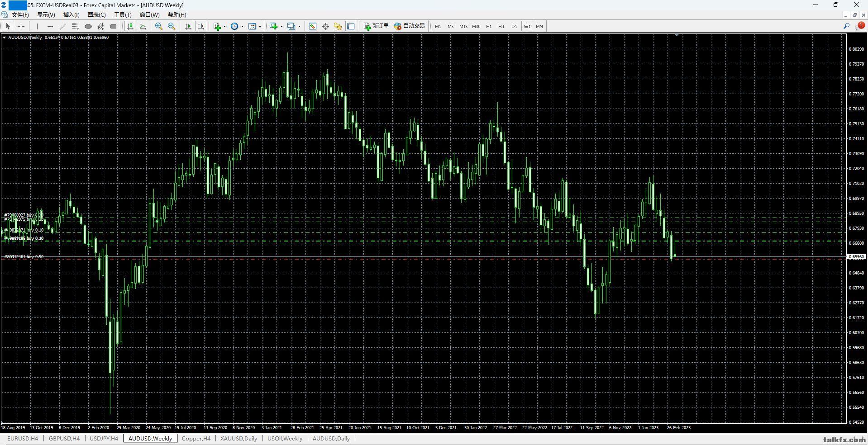Zoom out of the chart
This screenshot has height=445, width=868.
(172, 26)
